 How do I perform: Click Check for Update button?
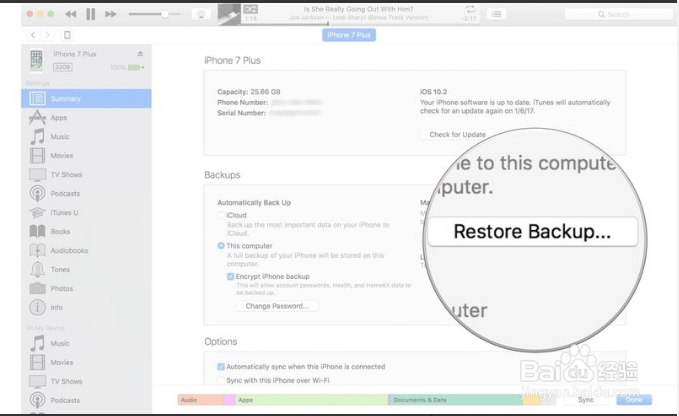(457, 135)
